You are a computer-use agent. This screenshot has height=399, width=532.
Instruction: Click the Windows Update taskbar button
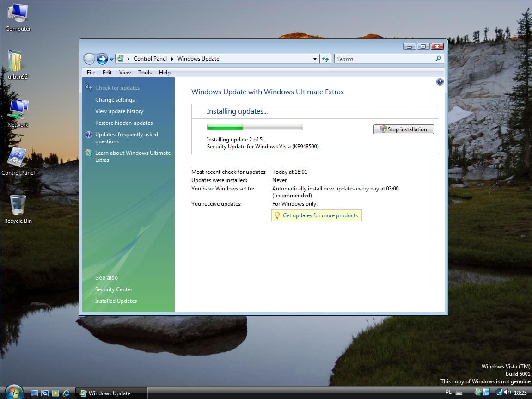111,393
